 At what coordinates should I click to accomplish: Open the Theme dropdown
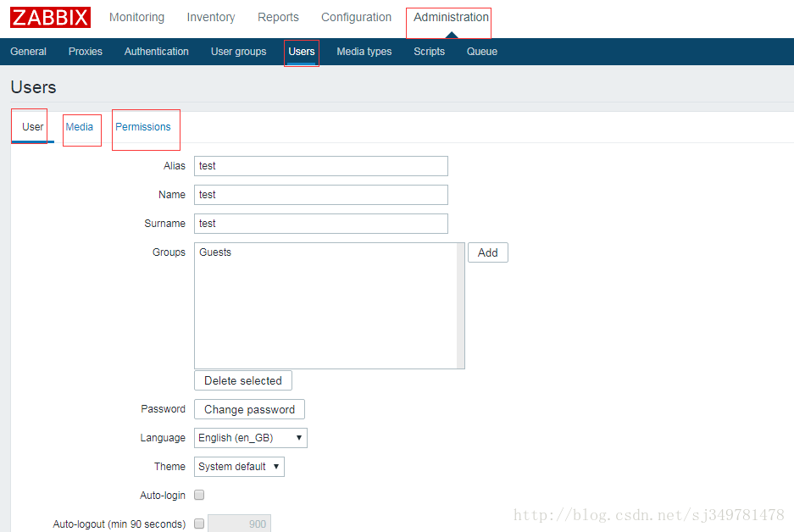[239, 467]
